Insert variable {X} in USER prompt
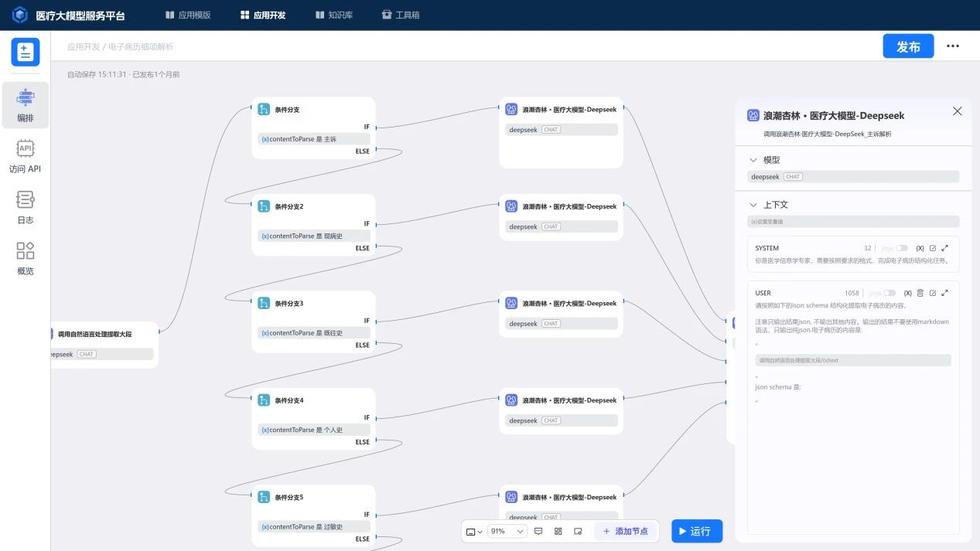980x551 pixels. [908, 293]
